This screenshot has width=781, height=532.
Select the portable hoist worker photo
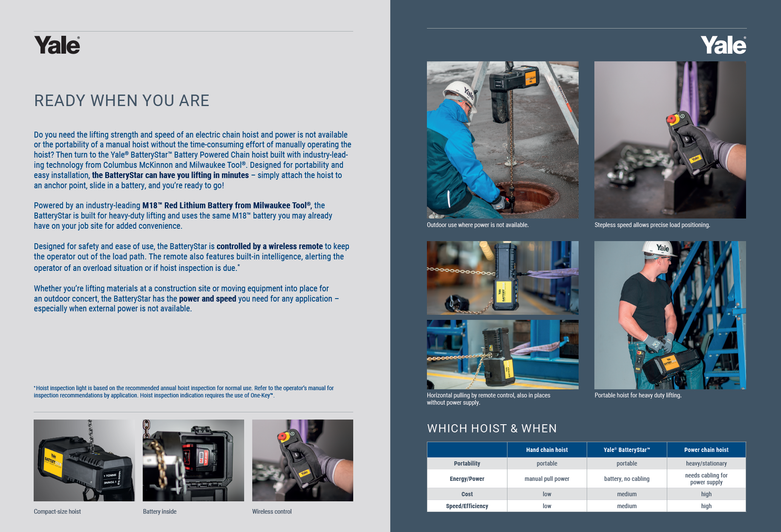pos(670,315)
